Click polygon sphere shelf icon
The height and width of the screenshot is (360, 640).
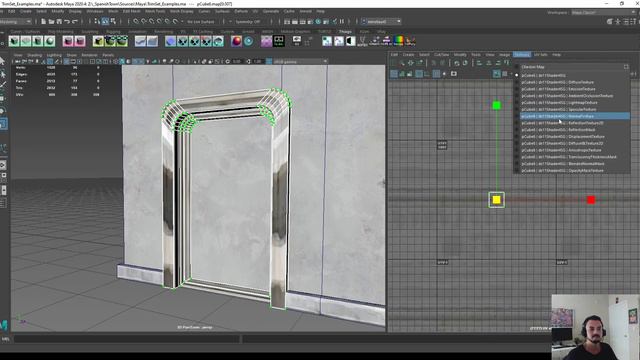(50, 41)
